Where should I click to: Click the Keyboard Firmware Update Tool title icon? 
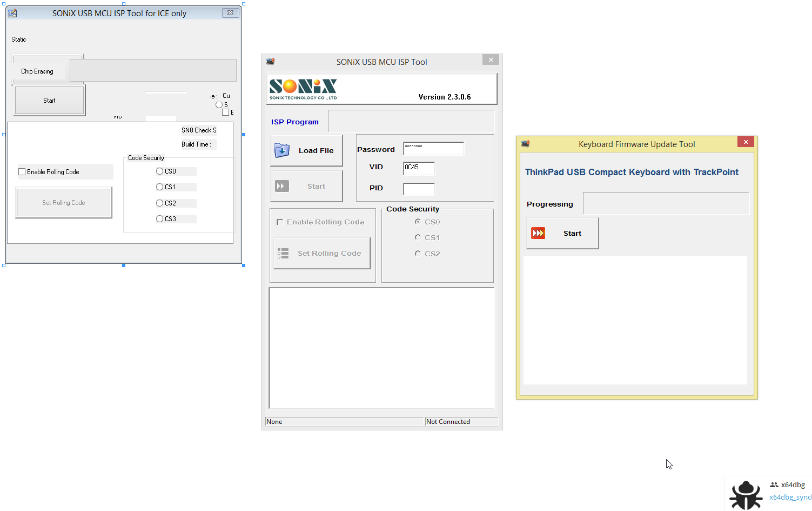(x=525, y=144)
